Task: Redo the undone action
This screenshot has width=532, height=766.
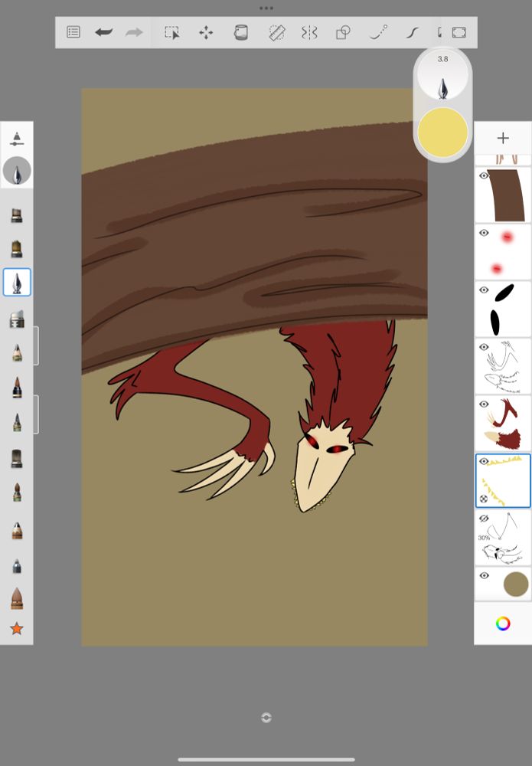Action: [134, 32]
